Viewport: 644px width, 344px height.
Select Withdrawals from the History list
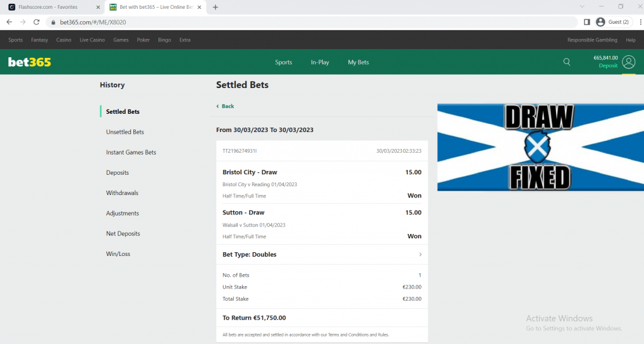pos(122,193)
